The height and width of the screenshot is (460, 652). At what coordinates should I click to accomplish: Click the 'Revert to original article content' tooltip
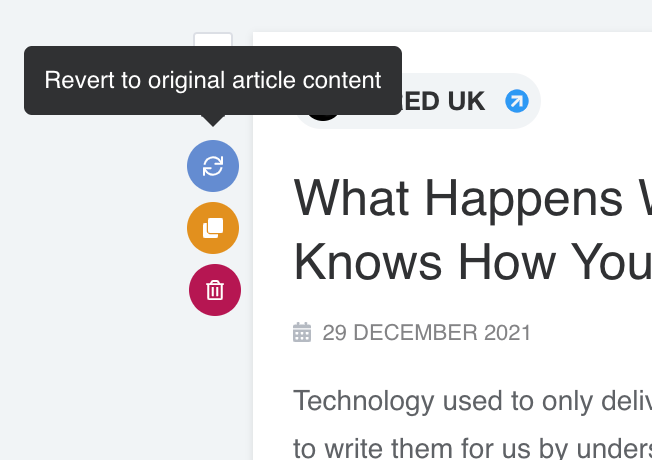point(213,81)
